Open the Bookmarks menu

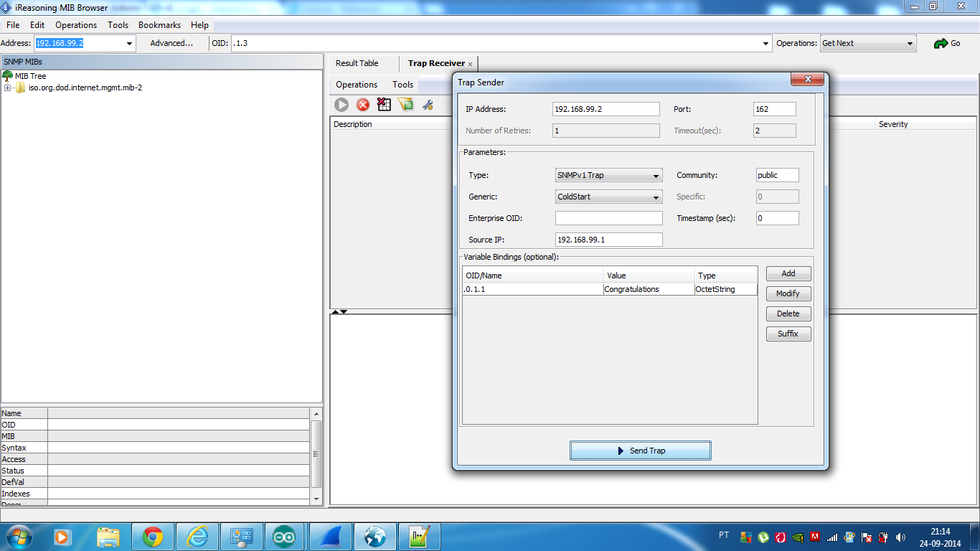point(159,24)
